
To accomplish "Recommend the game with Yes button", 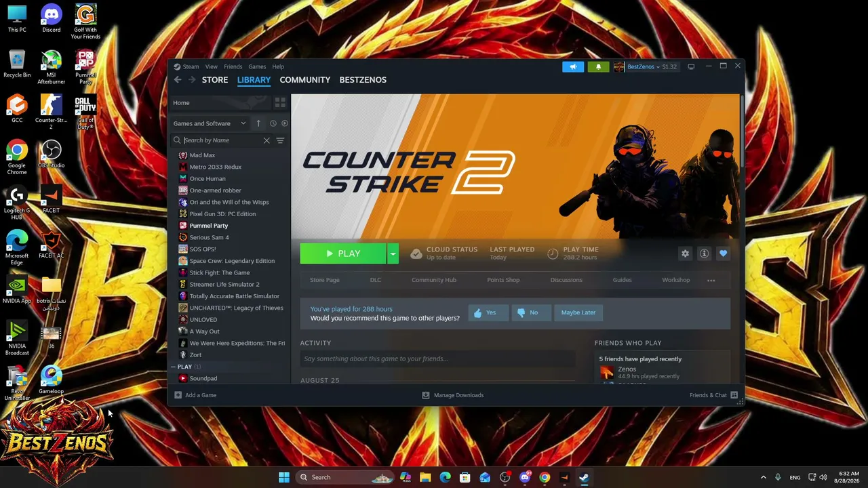I will pos(488,312).
